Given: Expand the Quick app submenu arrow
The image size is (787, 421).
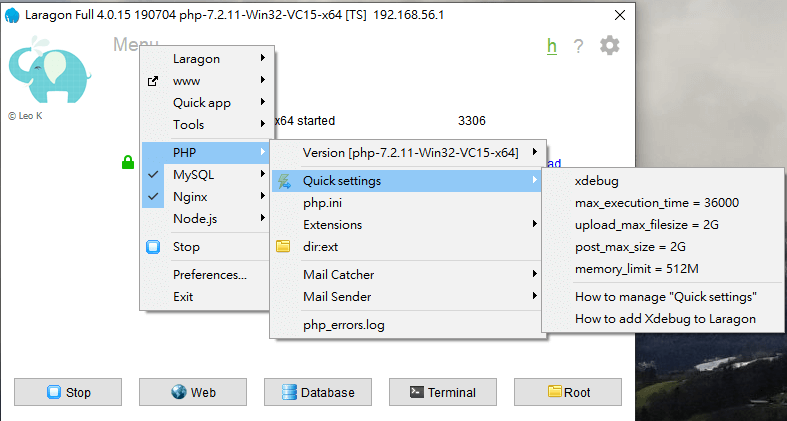Looking at the screenshot, I should click(263, 102).
